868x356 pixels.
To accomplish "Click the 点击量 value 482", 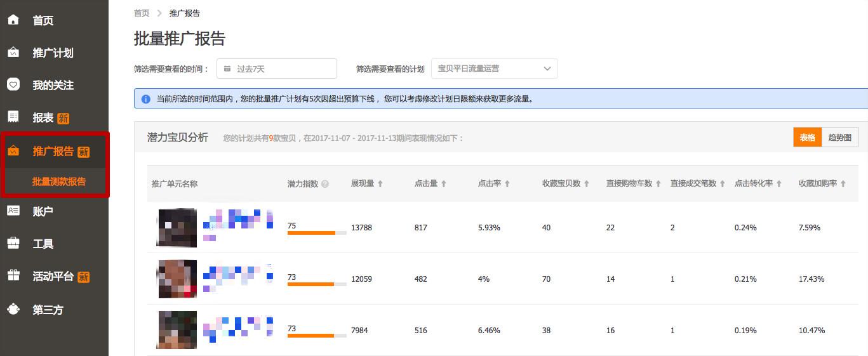I will click(x=421, y=279).
